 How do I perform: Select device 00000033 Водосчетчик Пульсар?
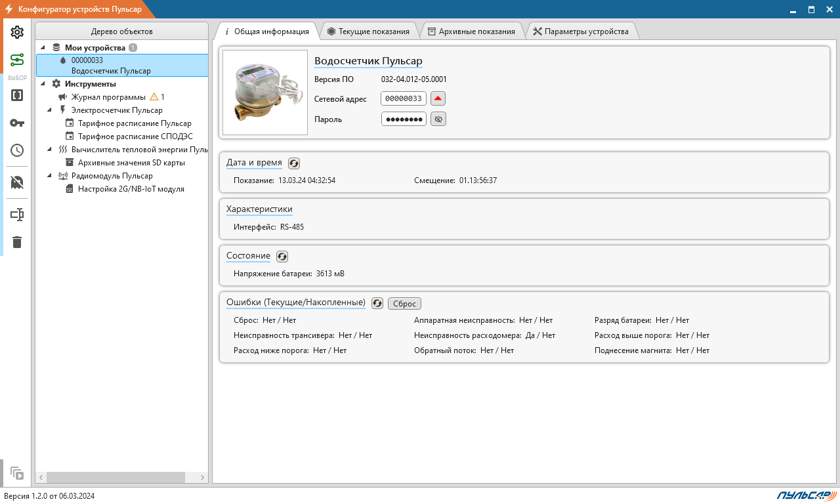tap(122, 66)
